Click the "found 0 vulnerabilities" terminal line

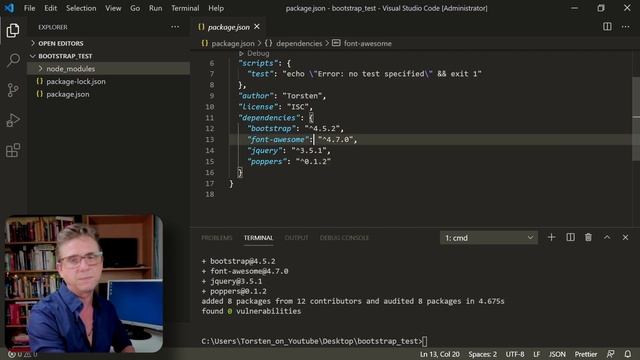[x=251, y=311]
